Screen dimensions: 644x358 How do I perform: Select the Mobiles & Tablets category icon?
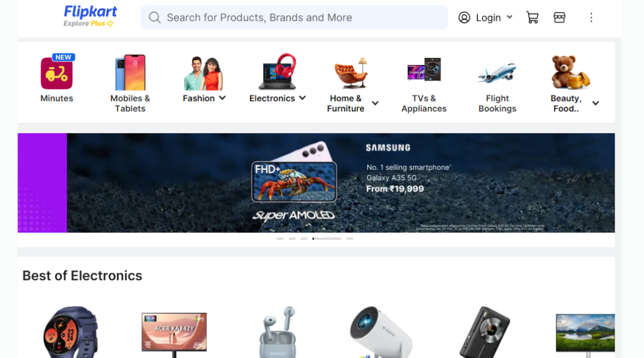point(130,72)
